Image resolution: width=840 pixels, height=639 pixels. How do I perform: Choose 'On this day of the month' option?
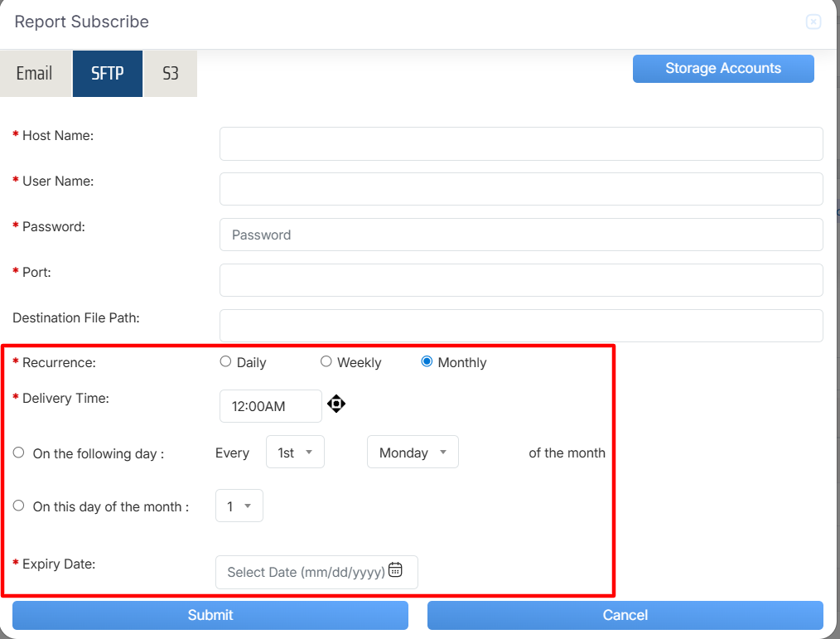(19, 506)
